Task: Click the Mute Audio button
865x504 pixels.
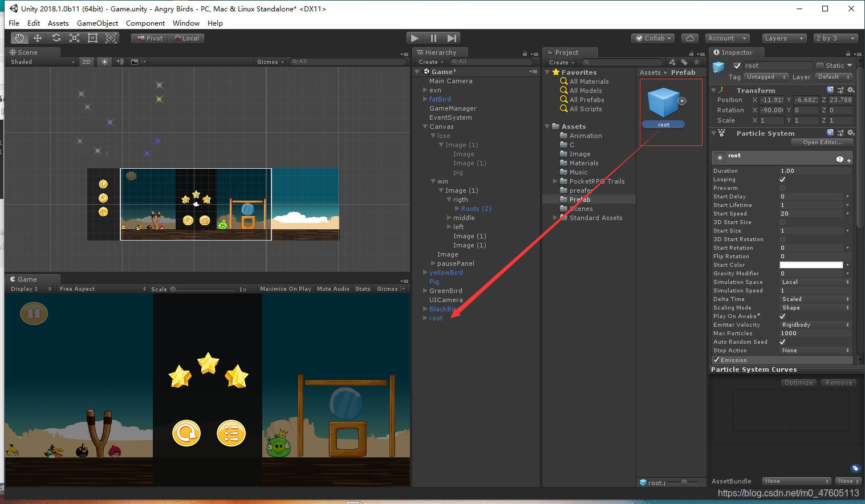Action: point(333,289)
